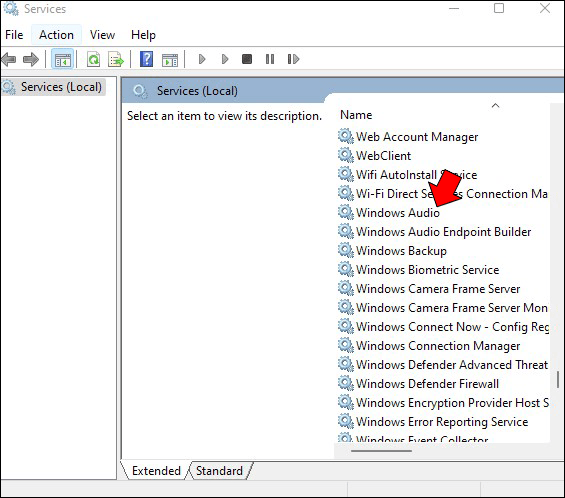
Task: Click the Services title bar gear icon
Action: [11, 9]
